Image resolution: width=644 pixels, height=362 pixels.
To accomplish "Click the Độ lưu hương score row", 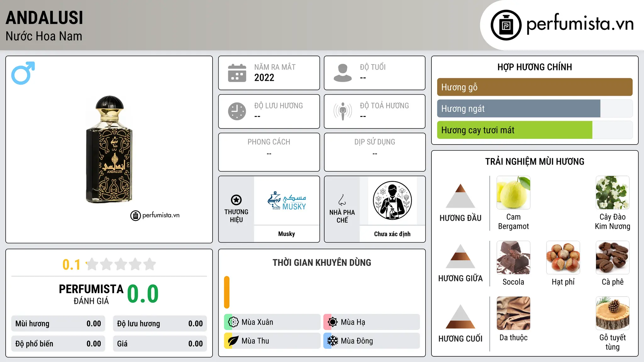I will [x=160, y=324].
